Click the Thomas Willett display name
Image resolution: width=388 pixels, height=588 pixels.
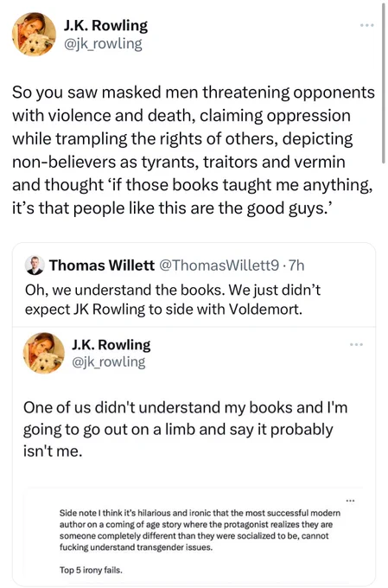click(x=102, y=265)
